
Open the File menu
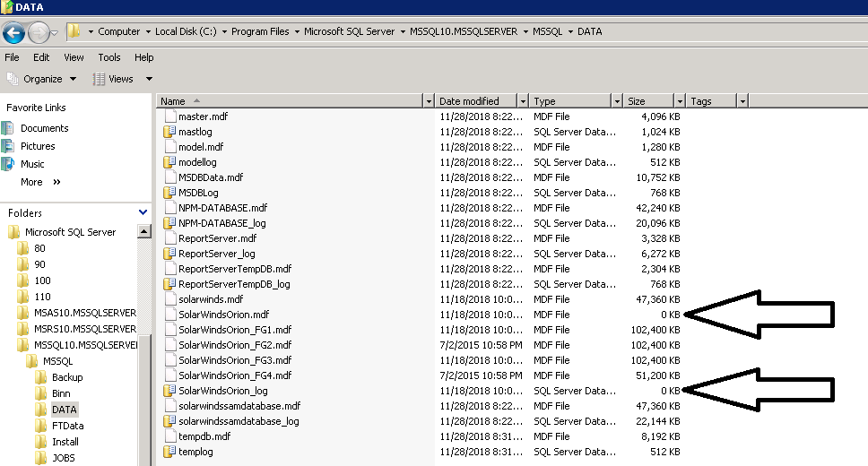(x=12, y=57)
